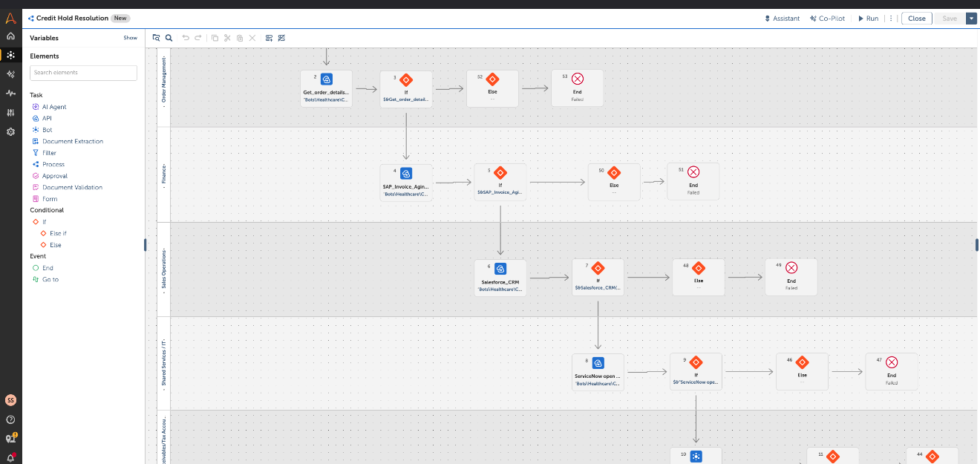This screenshot has width=980, height=464.
Task: Click into the Search elements field
Action: point(83,73)
